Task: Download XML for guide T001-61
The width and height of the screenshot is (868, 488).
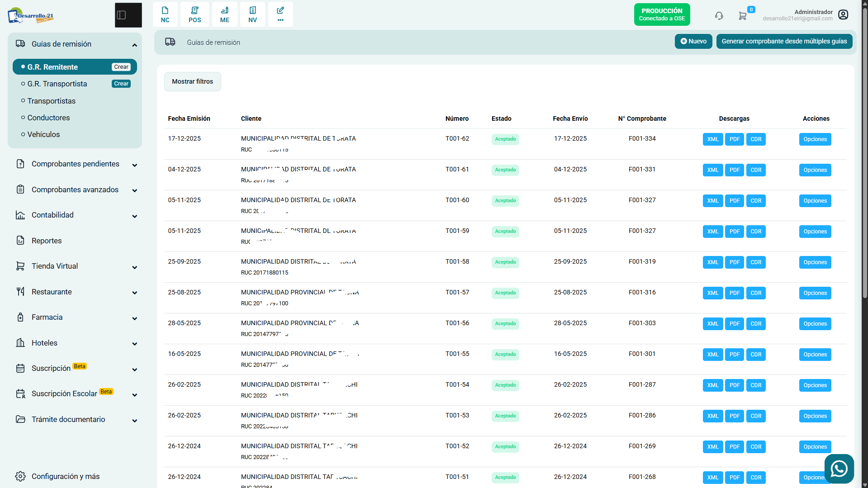Action: pyautogui.click(x=713, y=170)
